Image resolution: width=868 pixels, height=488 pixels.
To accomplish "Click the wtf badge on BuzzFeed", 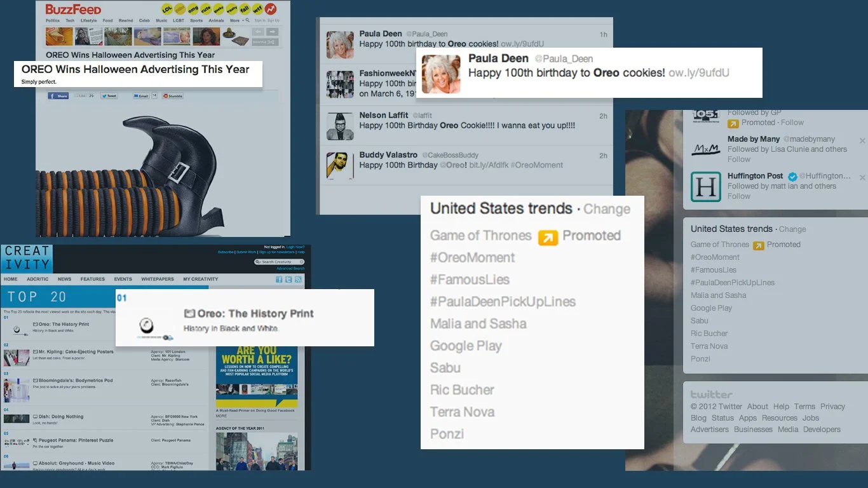I will (x=257, y=9).
